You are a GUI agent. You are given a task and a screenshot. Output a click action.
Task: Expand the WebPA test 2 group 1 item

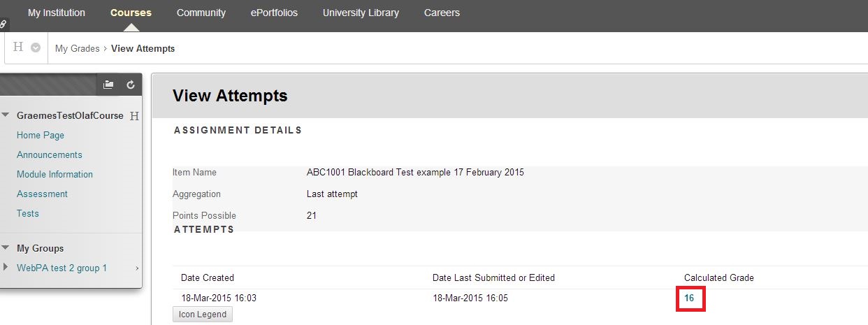[x=6, y=268]
